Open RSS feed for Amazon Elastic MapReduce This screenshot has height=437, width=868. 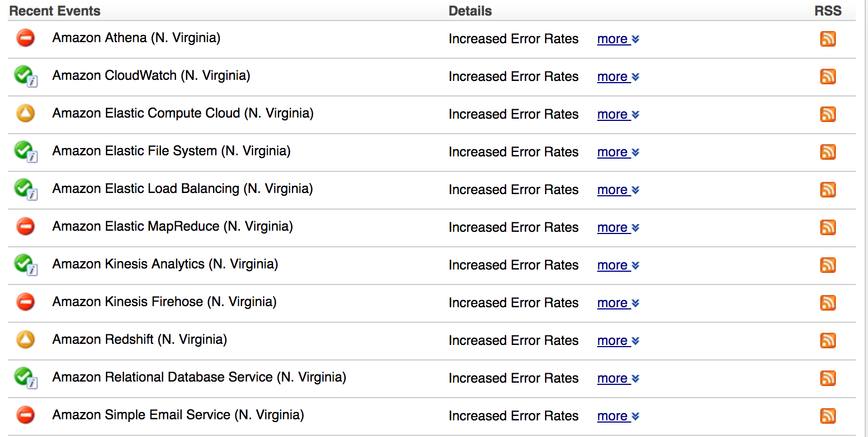pyautogui.click(x=827, y=227)
